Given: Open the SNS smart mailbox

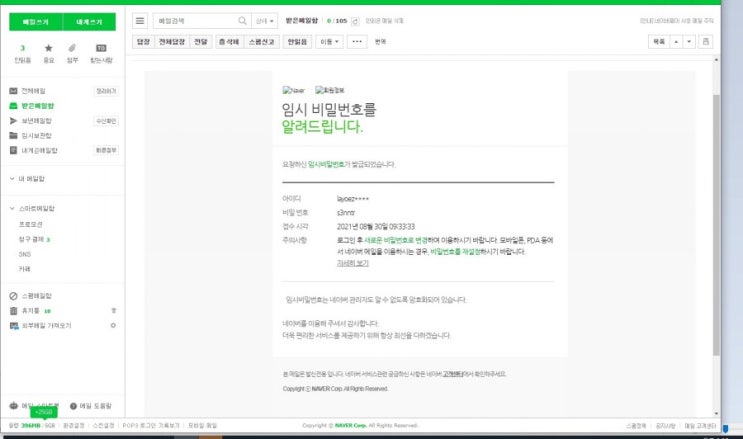Looking at the screenshot, I should [x=25, y=254].
